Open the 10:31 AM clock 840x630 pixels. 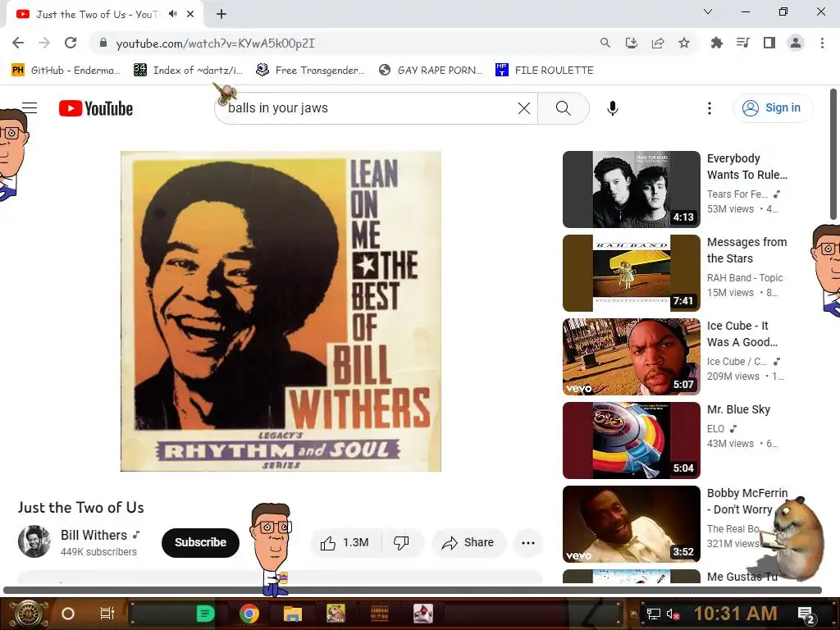click(x=736, y=614)
